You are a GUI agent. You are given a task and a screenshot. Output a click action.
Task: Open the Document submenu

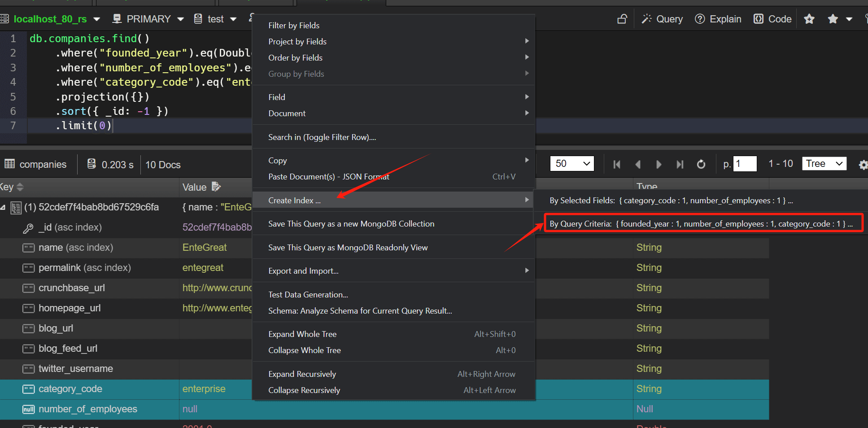[394, 114]
